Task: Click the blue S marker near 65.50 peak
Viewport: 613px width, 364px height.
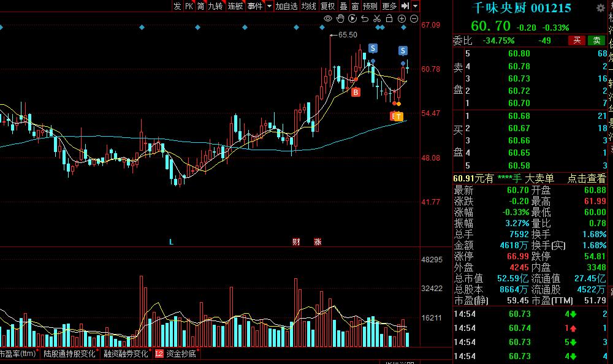Action: tap(373, 48)
